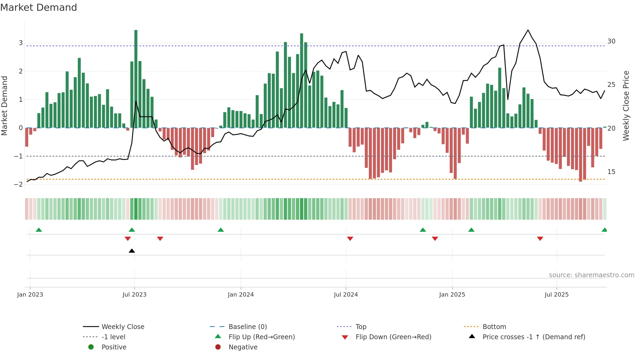
Task: Click the Positive legend label
Action: click(x=114, y=347)
